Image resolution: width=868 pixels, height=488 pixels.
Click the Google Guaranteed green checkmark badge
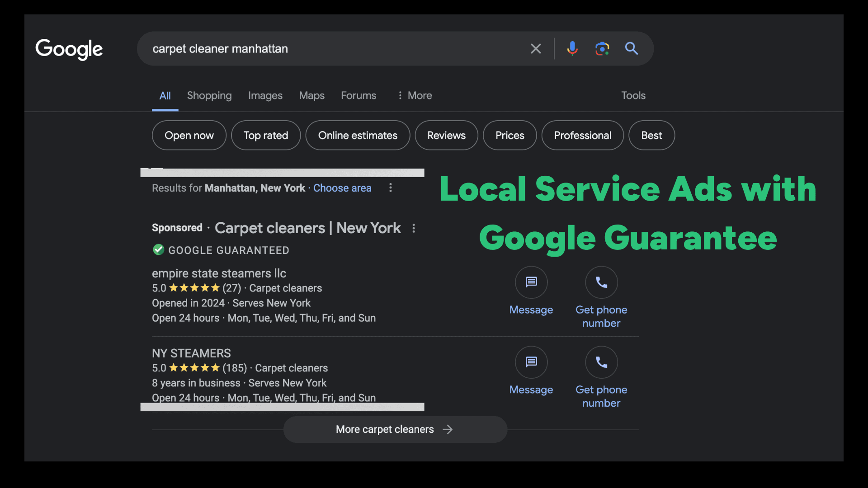coord(158,249)
